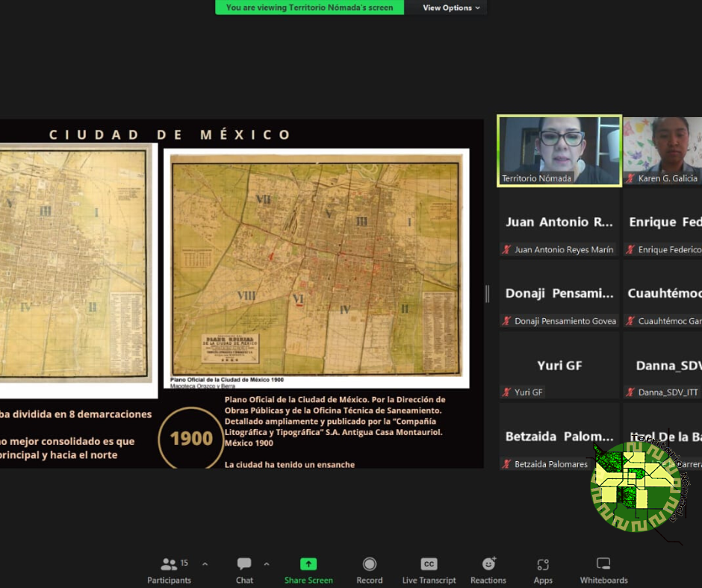Image resolution: width=702 pixels, height=588 pixels.
Task: Select Territorio Nómada's video thumbnail
Action: point(559,150)
